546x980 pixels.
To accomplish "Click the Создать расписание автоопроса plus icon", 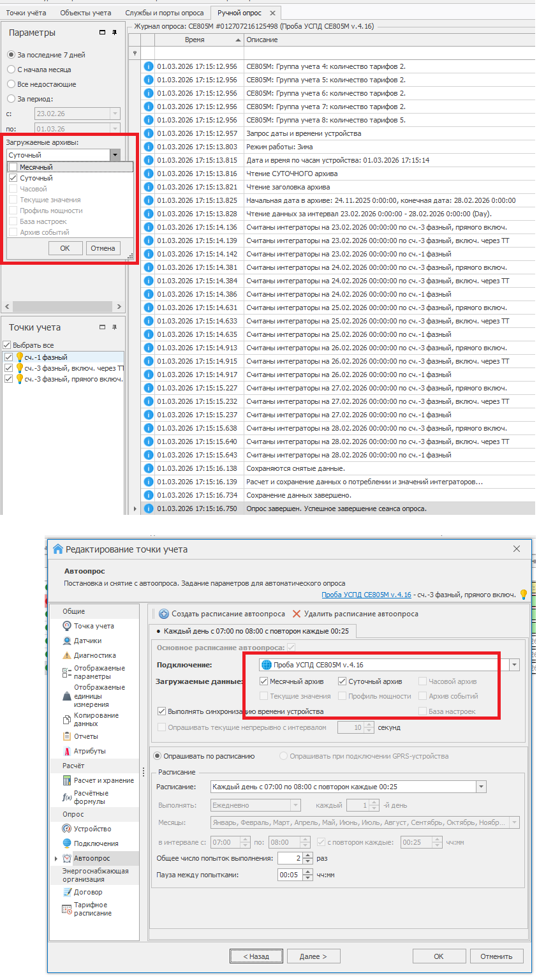I will [x=163, y=614].
